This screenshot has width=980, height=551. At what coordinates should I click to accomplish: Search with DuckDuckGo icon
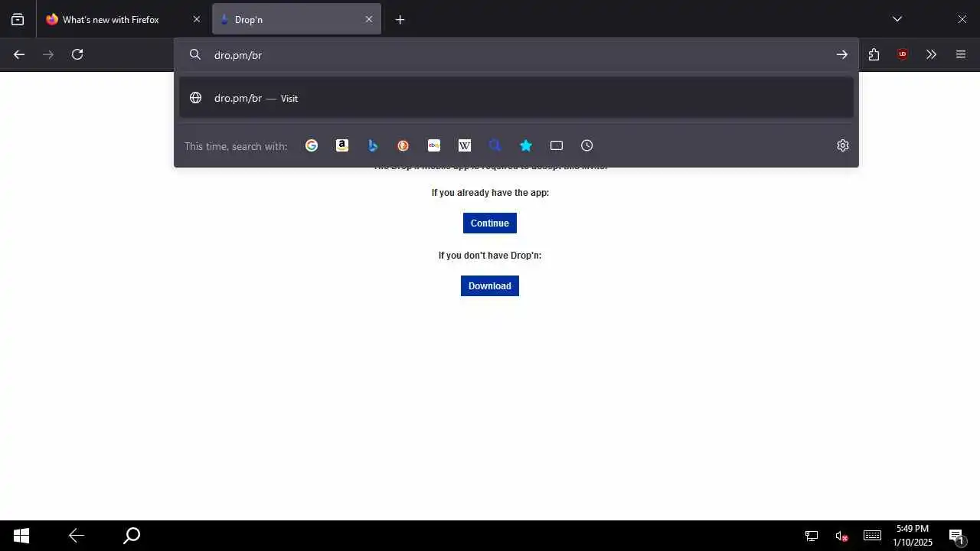pos(403,145)
